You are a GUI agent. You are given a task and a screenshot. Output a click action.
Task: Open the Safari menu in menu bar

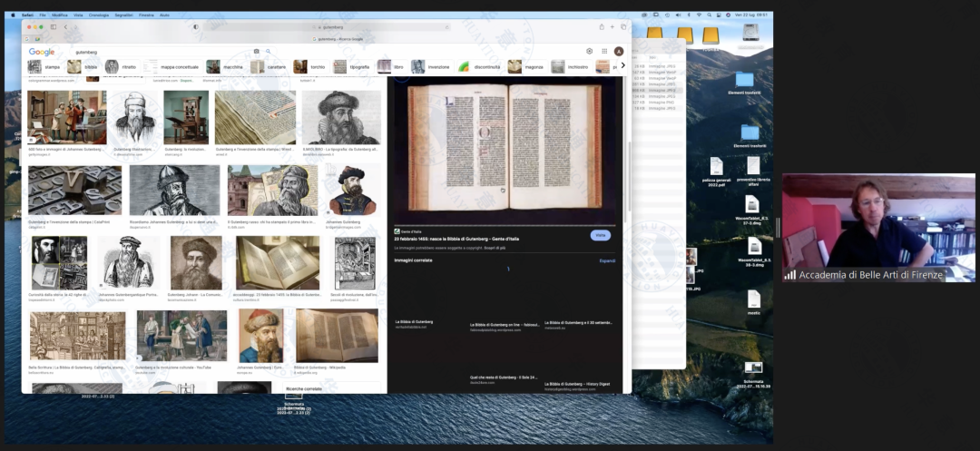[x=27, y=15]
